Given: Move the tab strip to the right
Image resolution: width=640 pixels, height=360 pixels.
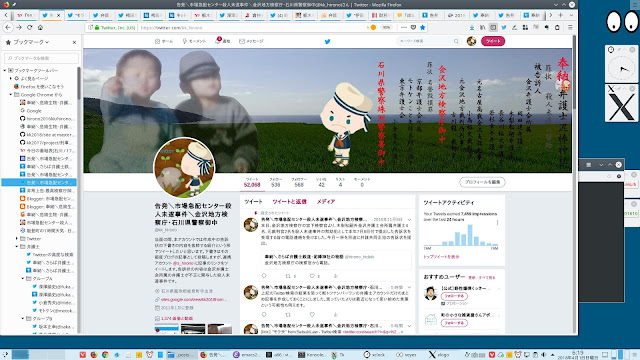Looking at the screenshot, I should coord(550,15).
